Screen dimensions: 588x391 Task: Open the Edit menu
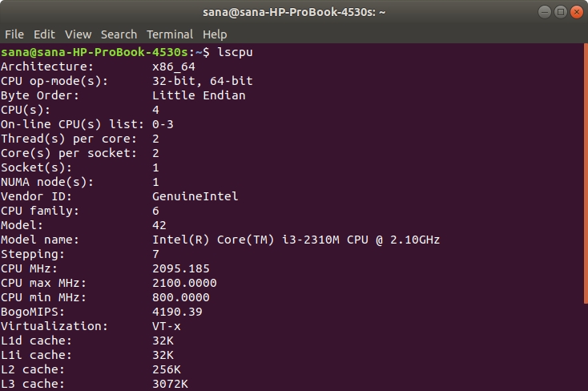click(x=44, y=34)
